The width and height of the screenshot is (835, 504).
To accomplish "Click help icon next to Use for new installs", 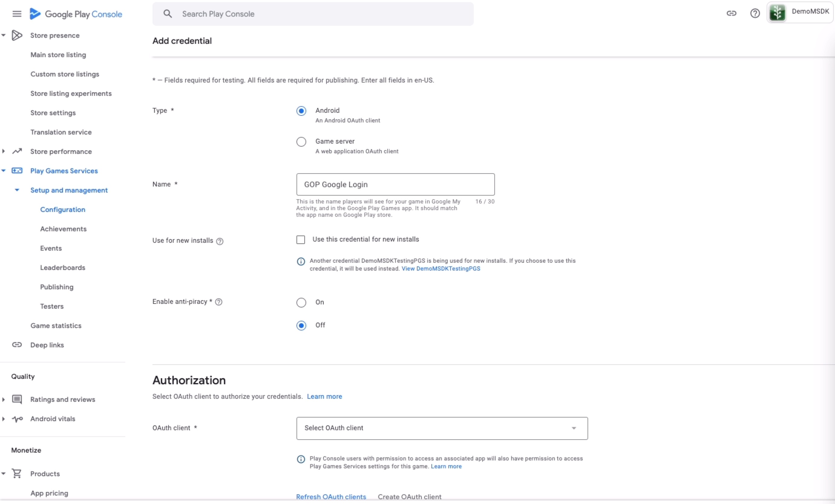I will pos(220,241).
